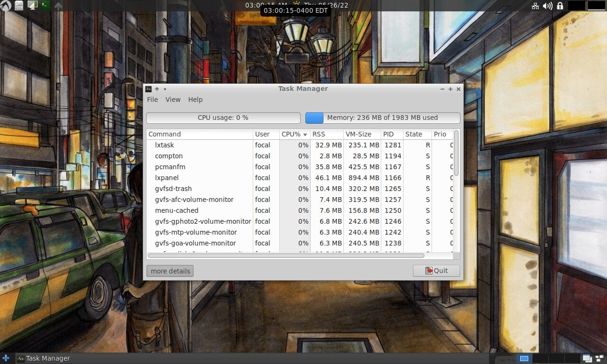
Task: Click the more details button
Action: point(170,271)
